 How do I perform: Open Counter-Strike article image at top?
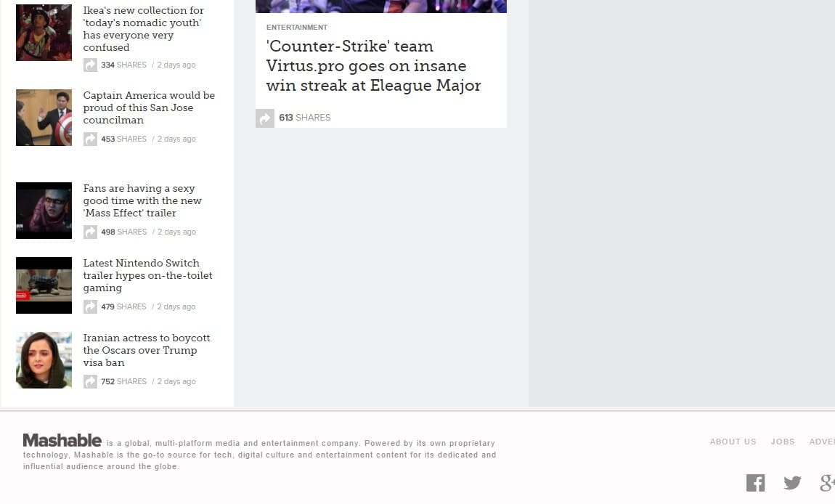[x=380, y=7]
